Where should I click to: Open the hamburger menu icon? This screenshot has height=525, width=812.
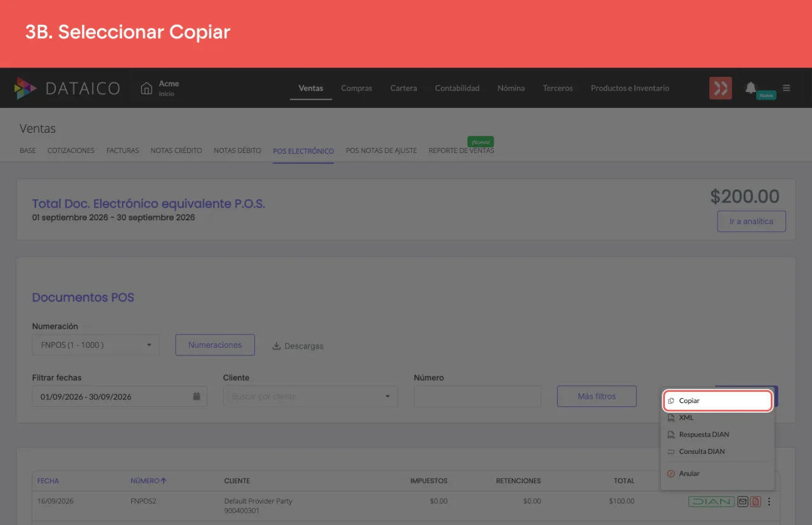tap(787, 88)
